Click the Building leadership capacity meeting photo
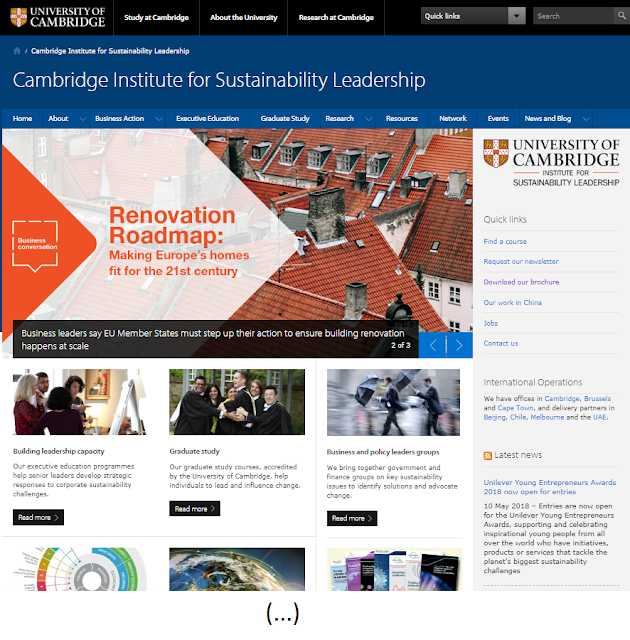This screenshot has height=640, width=630. (80, 402)
